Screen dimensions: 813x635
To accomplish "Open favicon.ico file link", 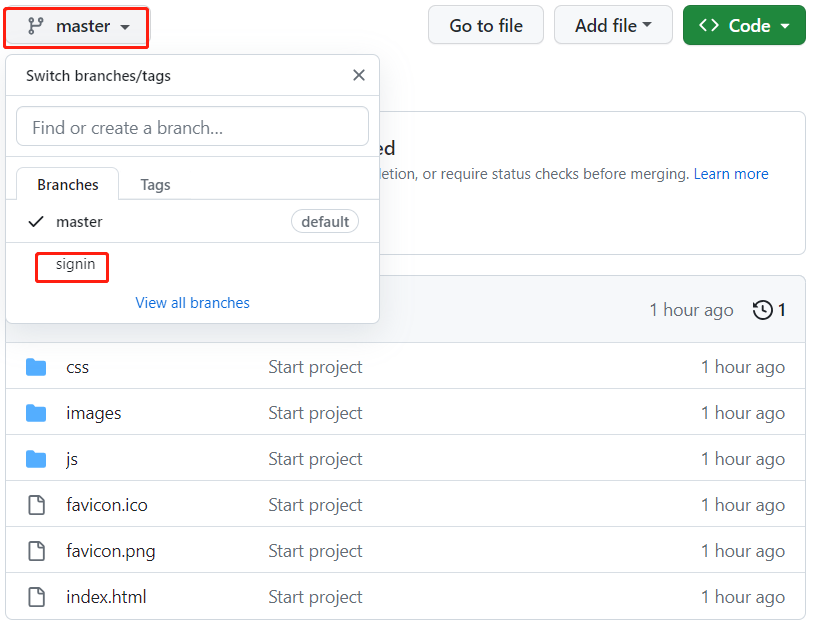I will coord(106,505).
